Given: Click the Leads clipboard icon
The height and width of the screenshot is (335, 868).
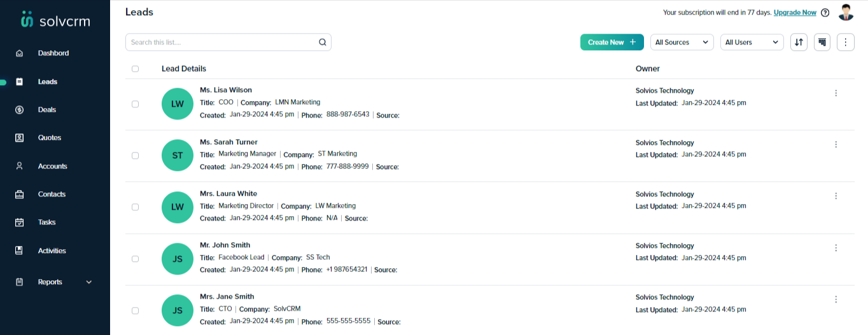Looking at the screenshot, I should [x=19, y=82].
